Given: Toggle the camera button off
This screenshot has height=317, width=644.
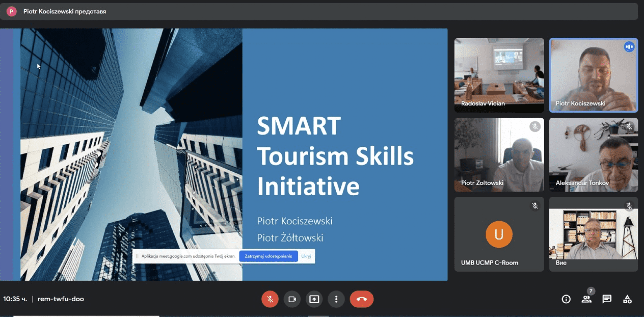Looking at the screenshot, I should pyautogui.click(x=292, y=299).
